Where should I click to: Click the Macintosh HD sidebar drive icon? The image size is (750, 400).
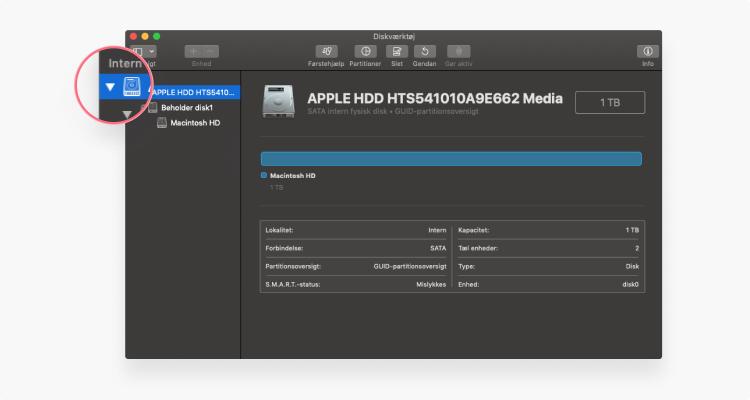[162, 123]
